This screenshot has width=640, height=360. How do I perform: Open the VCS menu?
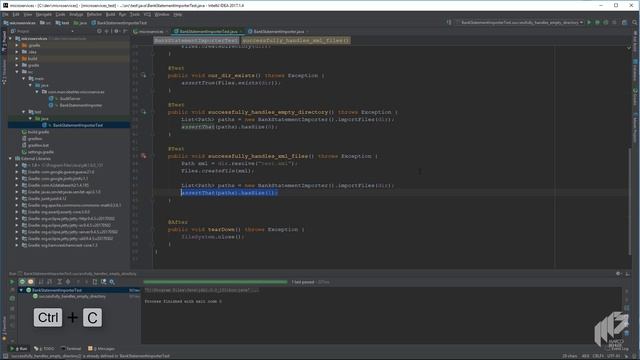[147, 14]
